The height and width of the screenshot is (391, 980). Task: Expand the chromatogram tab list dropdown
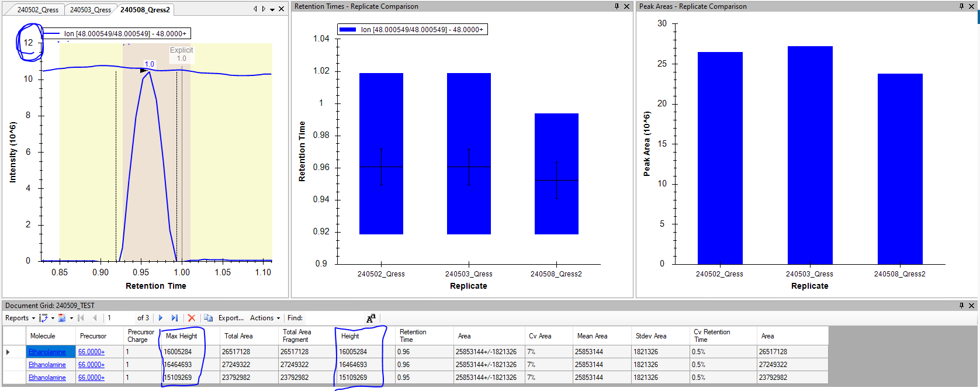[x=272, y=9]
